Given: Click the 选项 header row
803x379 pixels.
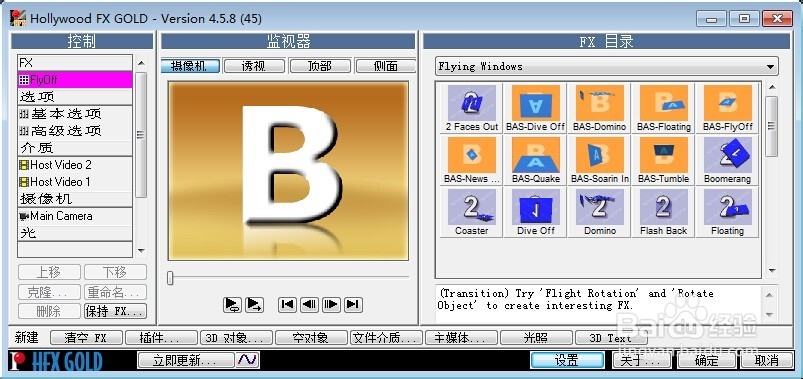Looking at the screenshot, I should (x=75, y=97).
